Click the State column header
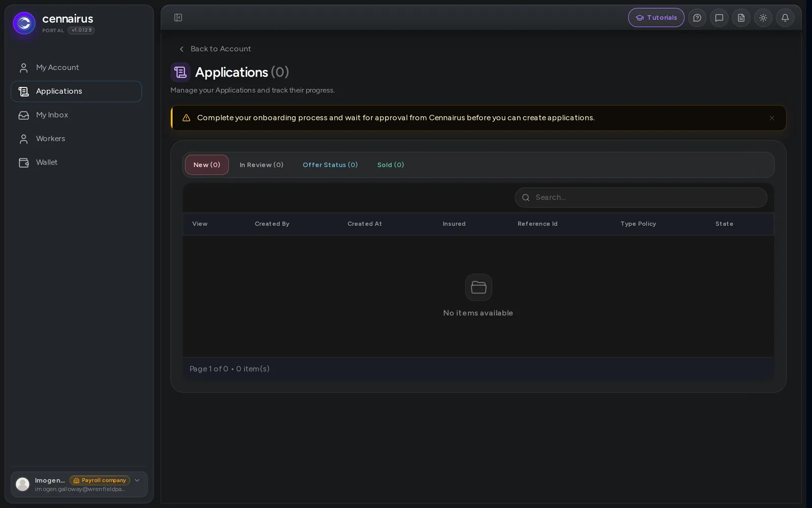 [x=724, y=224]
